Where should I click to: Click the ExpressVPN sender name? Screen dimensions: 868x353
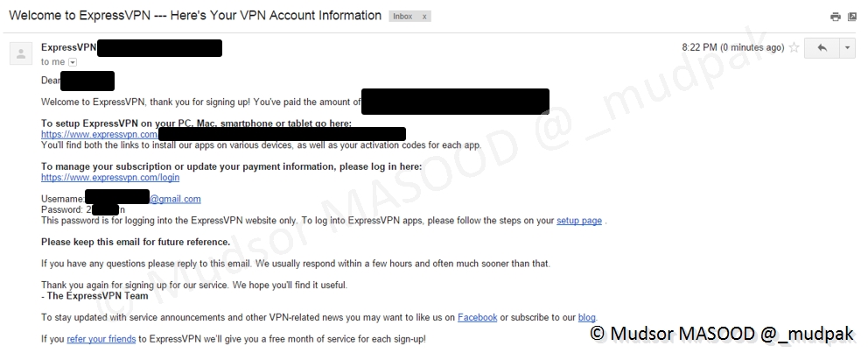pyautogui.click(x=68, y=47)
